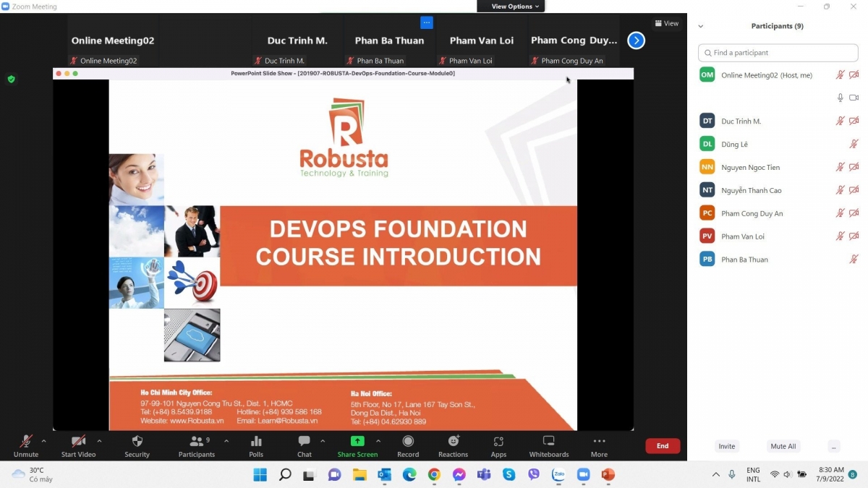
Task: Toggle the muted mic for Online Meeting02 (Host, me)
Action: [841, 75]
